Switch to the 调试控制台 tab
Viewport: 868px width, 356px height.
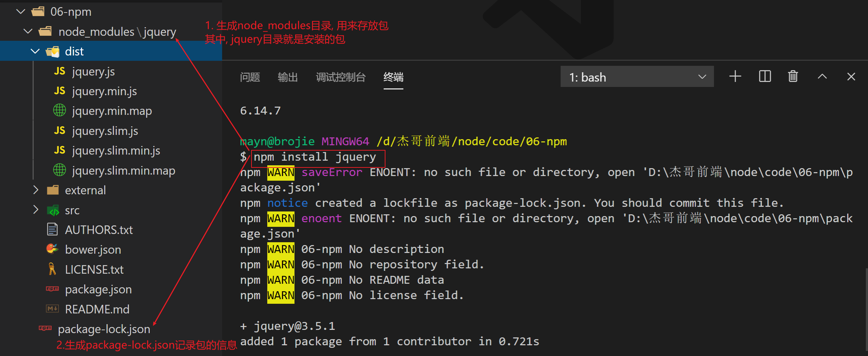(x=341, y=77)
